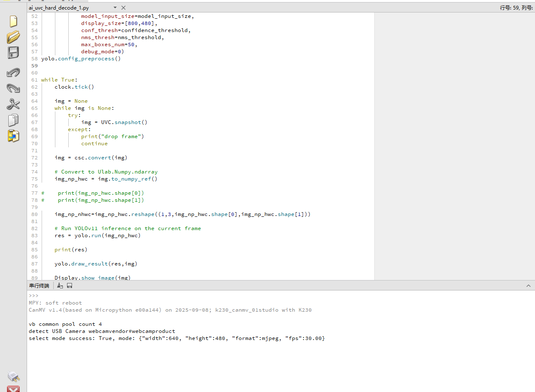Save the script using the floppy disk icon

pyautogui.click(x=13, y=53)
